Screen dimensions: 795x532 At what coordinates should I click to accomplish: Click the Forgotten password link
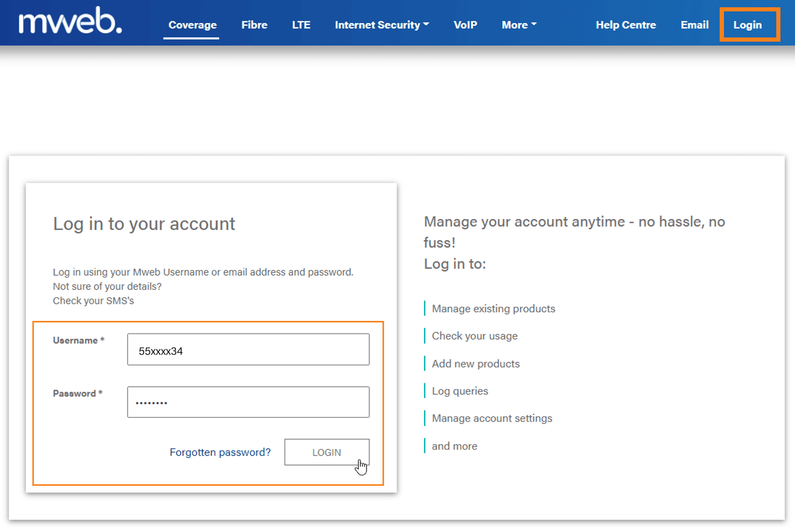[x=220, y=452]
